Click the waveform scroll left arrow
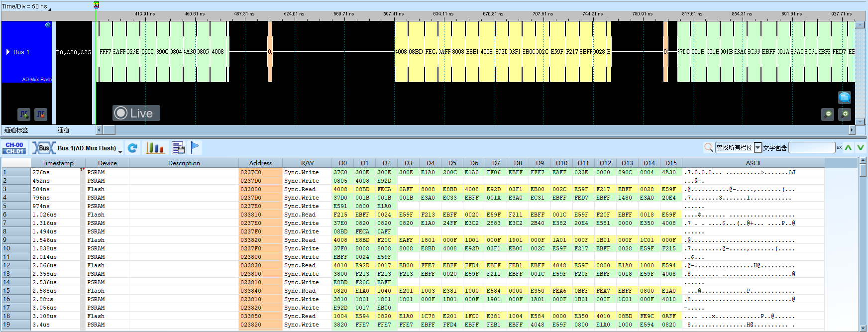The height and width of the screenshot is (332, 868). 99,130
